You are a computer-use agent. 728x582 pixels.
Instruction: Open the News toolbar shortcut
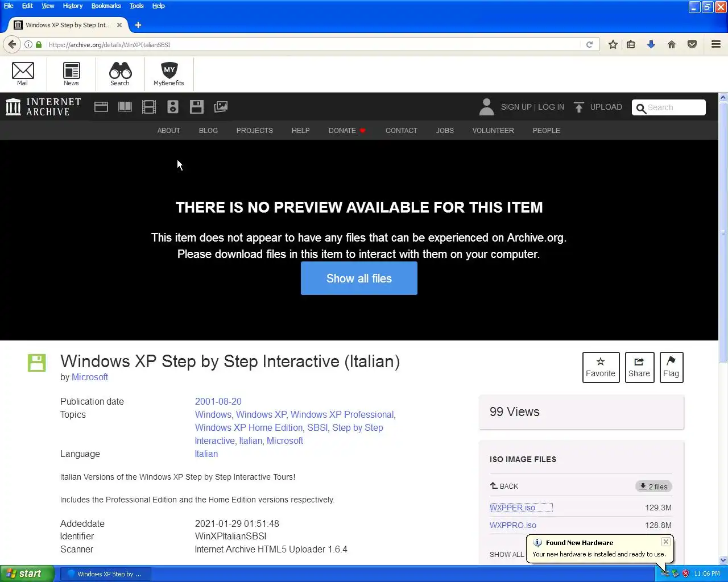[71, 73]
